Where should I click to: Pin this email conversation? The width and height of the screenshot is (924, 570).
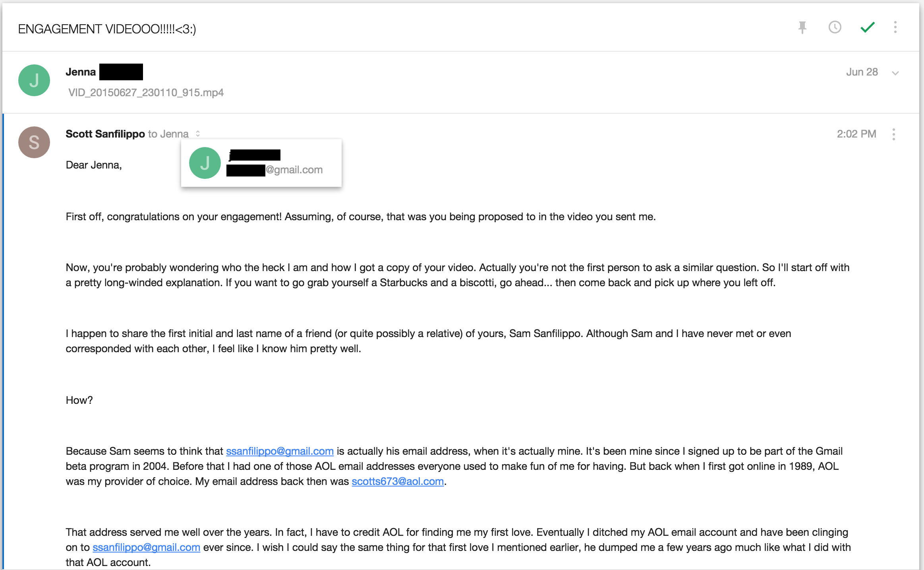(x=802, y=27)
